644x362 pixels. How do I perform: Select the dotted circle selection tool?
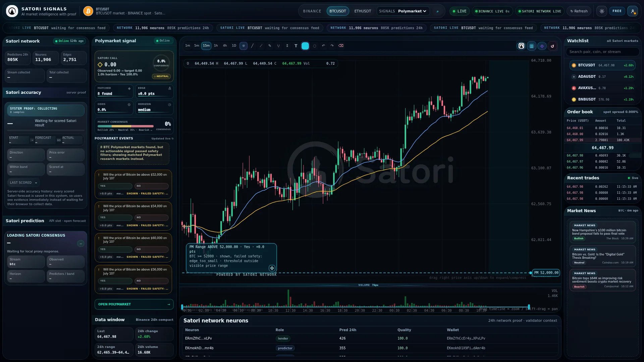click(x=315, y=46)
